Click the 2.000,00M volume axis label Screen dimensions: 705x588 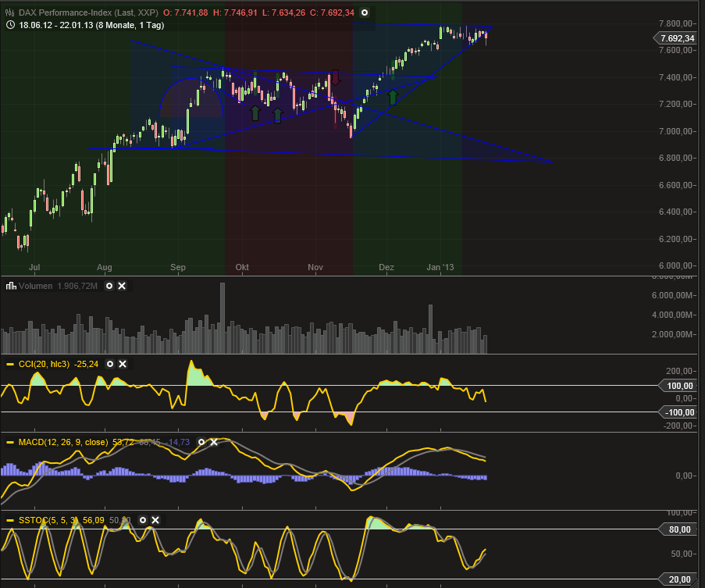click(671, 334)
